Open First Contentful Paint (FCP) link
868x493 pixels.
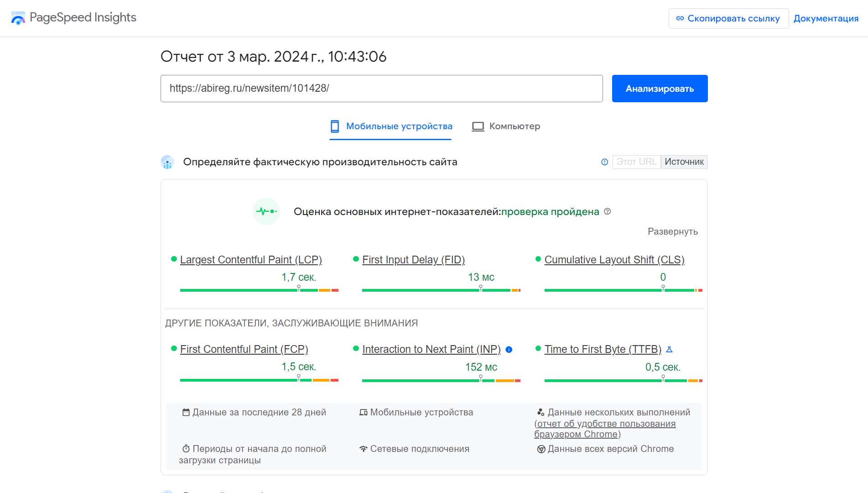244,349
